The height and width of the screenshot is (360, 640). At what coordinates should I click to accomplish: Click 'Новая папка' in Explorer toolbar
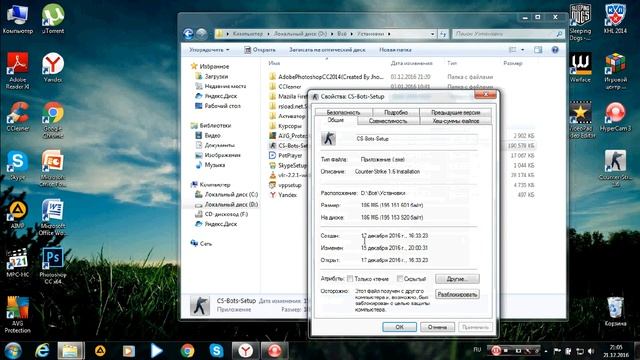395,50
